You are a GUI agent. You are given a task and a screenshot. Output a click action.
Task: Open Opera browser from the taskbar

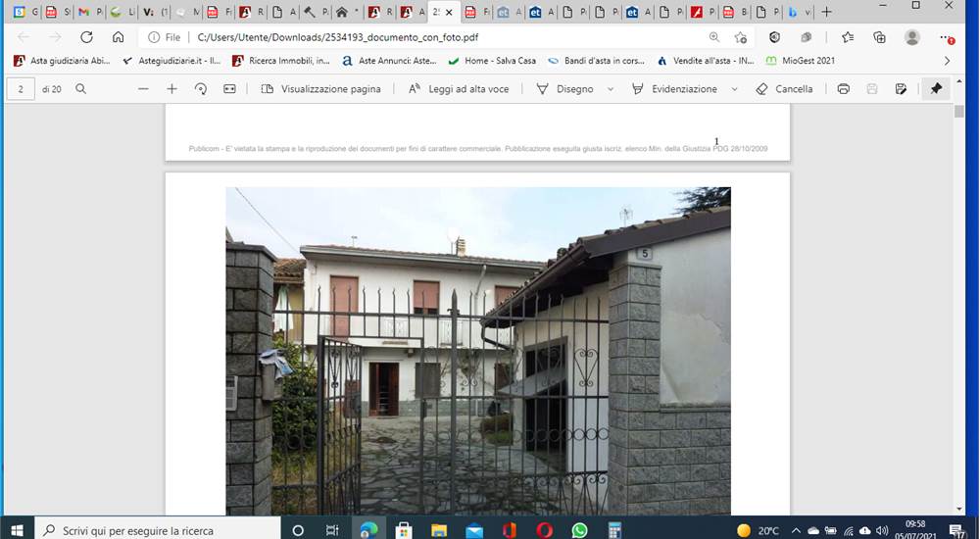click(x=544, y=530)
